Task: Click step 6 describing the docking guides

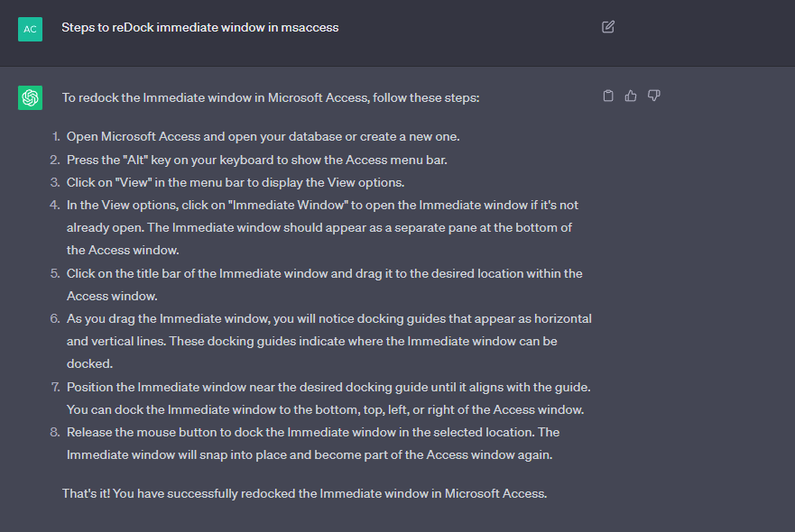Action: (328, 342)
